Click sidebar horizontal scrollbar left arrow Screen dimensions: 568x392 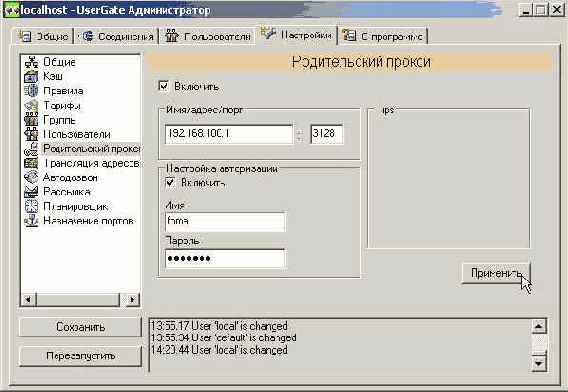28,300
